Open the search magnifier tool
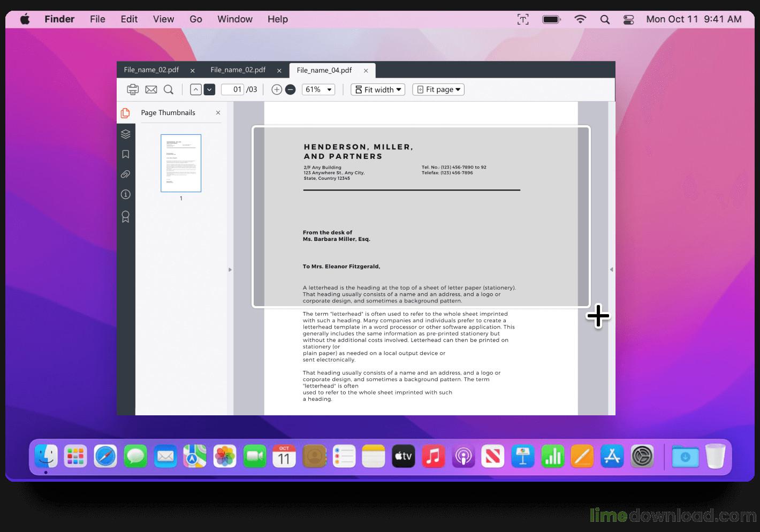Viewport: 760px width, 532px height. [x=169, y=89]
